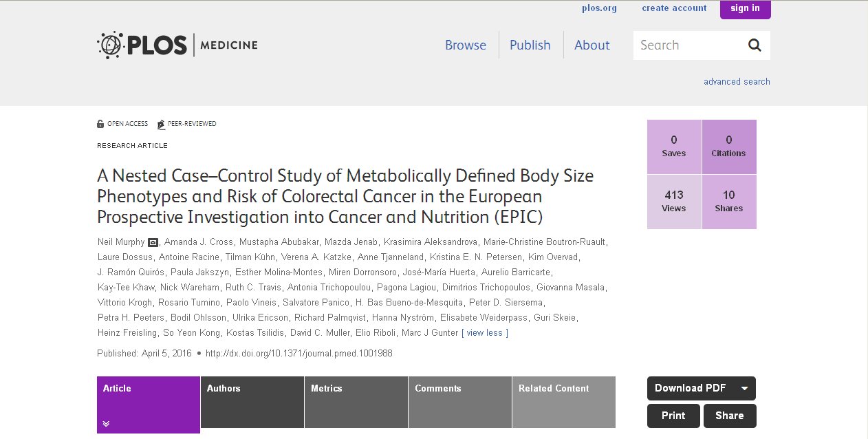Click the PLOS Medicine logo
Image resolution: width=868 pixels, height=439 pixels.
[177, 45]
